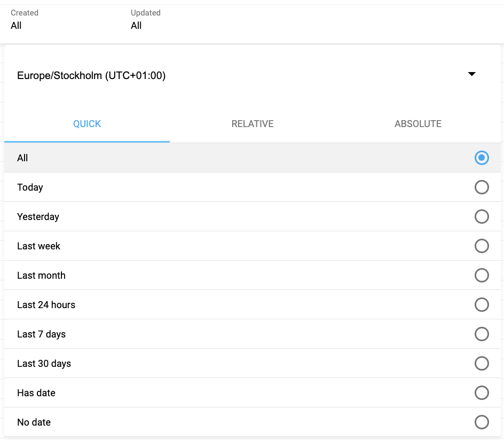Pick the Last 24 hours filter
Viewport: 504px width, 440px height.
click(482, 304)
